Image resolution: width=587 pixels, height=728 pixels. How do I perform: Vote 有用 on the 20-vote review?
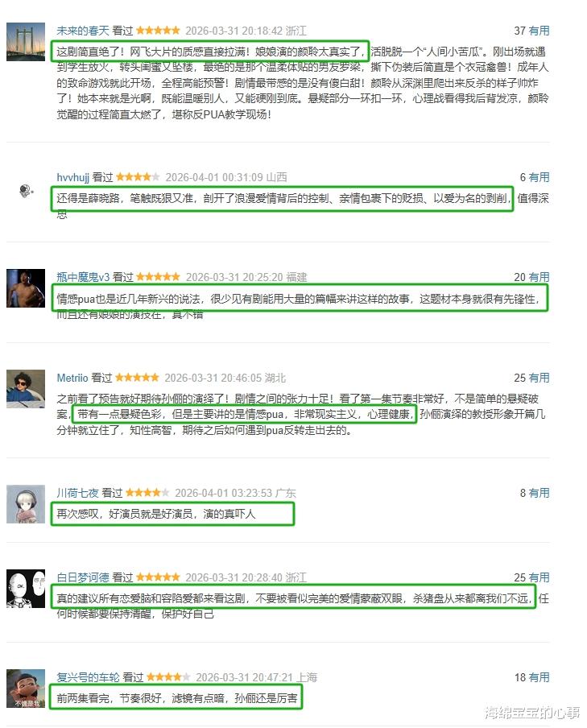539,277
